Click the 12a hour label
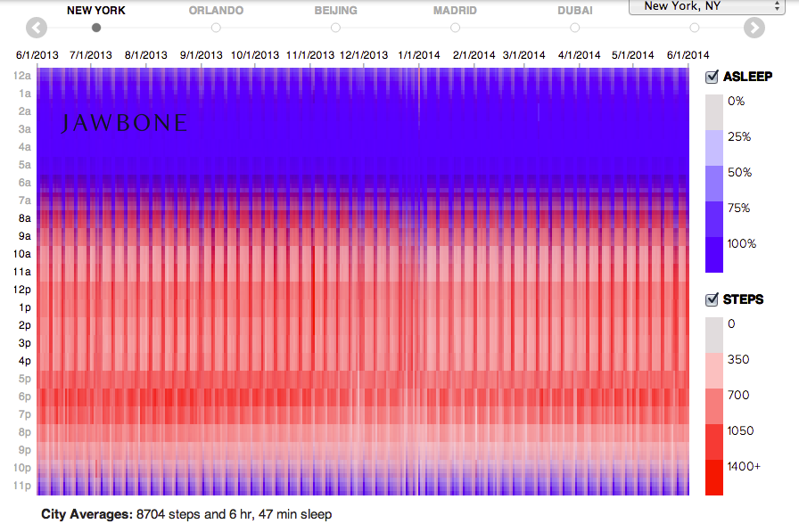The width and height of the screenshot is (799, 532). pyautogui.click(x=22, y=76)
